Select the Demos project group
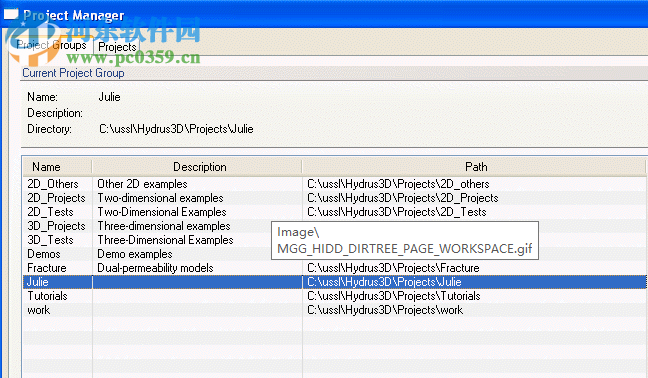The height and width of the screenshot is (378, 648). [44, 254]
